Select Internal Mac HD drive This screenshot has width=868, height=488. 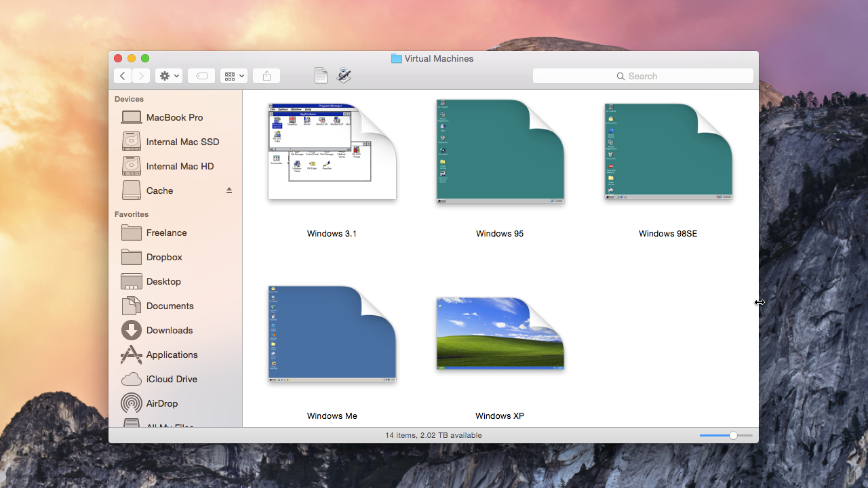pyautogui.click(x=175, y=166)
